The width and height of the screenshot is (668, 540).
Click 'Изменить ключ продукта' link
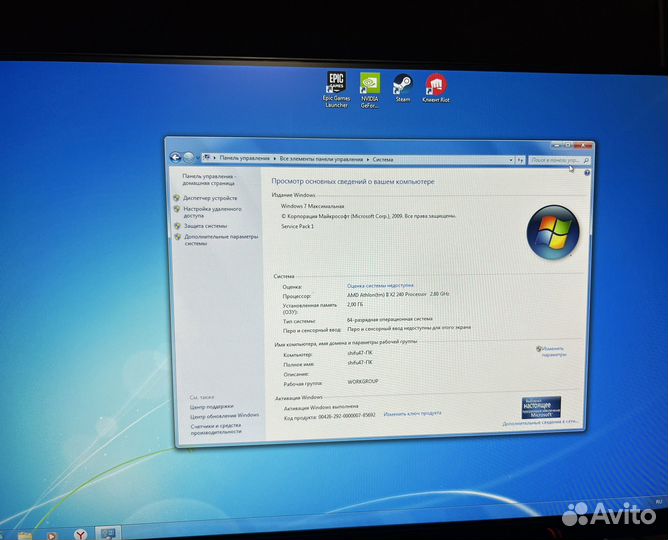pos(412,413)
